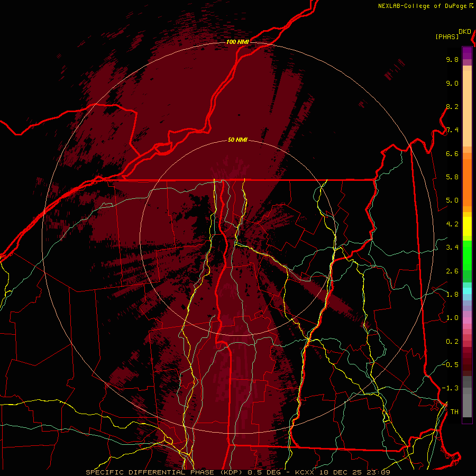Pick the cyan band of the color bar
The width and height of the screenshot is (476, 476).
click(x=467, y=291)
